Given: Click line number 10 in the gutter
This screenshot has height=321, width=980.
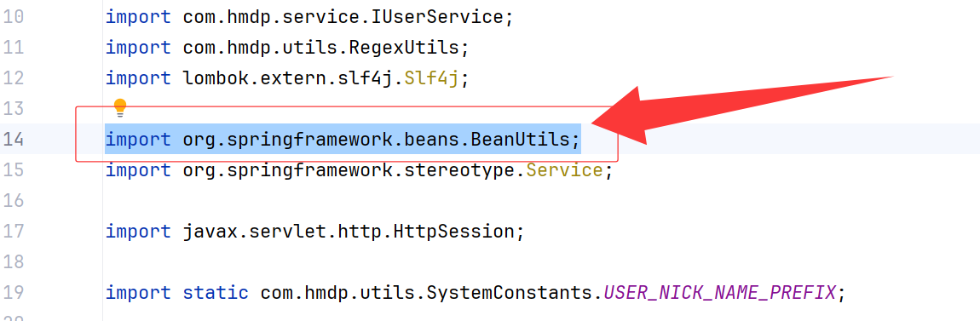Looking at the screenshot, I should pos(13,17).
